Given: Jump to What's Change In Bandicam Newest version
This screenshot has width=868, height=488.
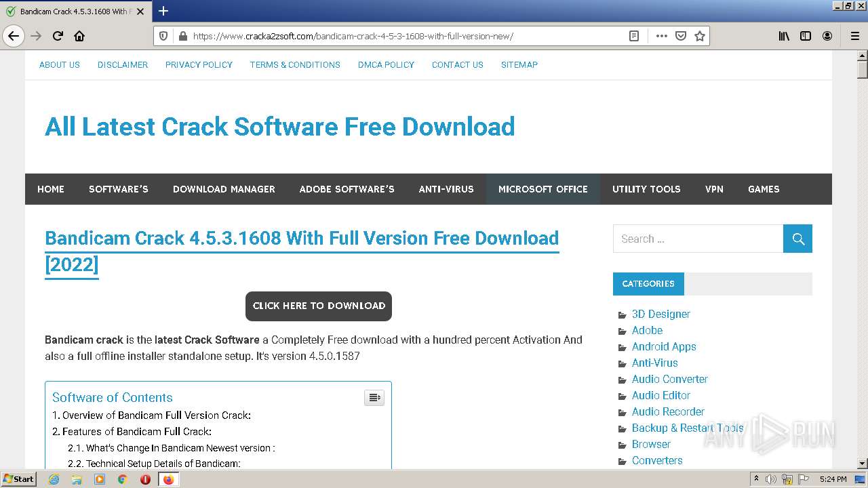Looking at the screenshot, I should click(171, 448).
